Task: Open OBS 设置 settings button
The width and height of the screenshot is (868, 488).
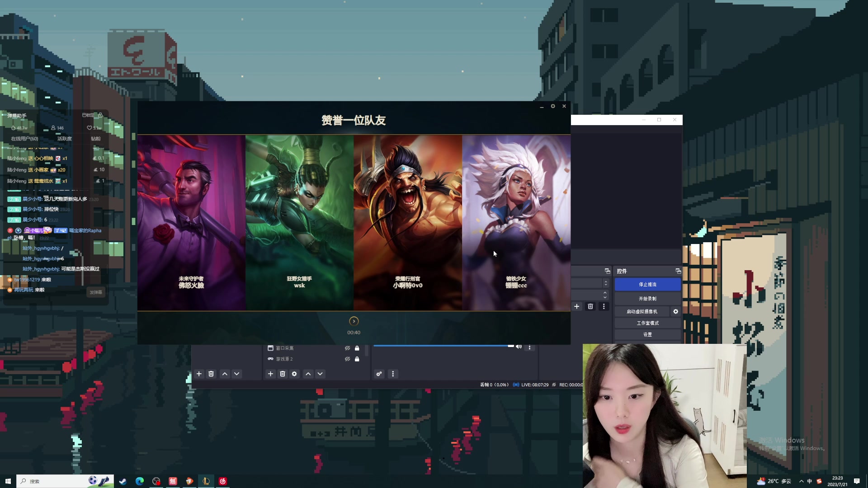Action: (x=647, y=334)
